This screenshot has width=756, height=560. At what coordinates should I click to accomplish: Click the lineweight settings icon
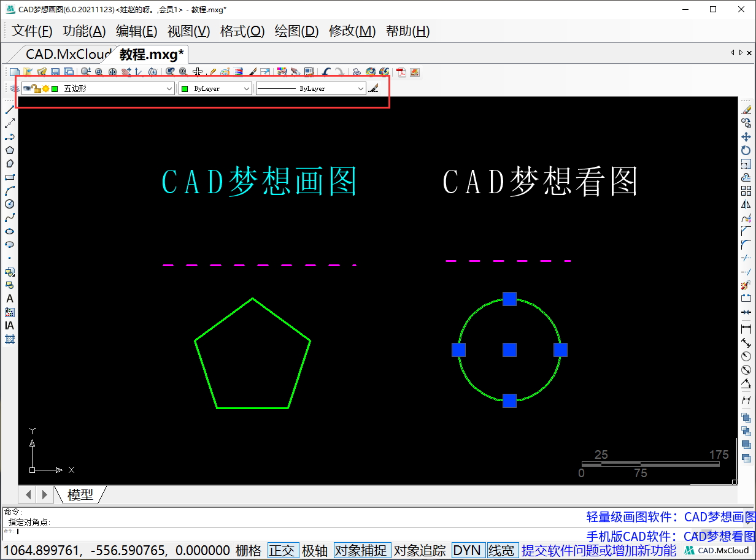[x=373, y=88]
